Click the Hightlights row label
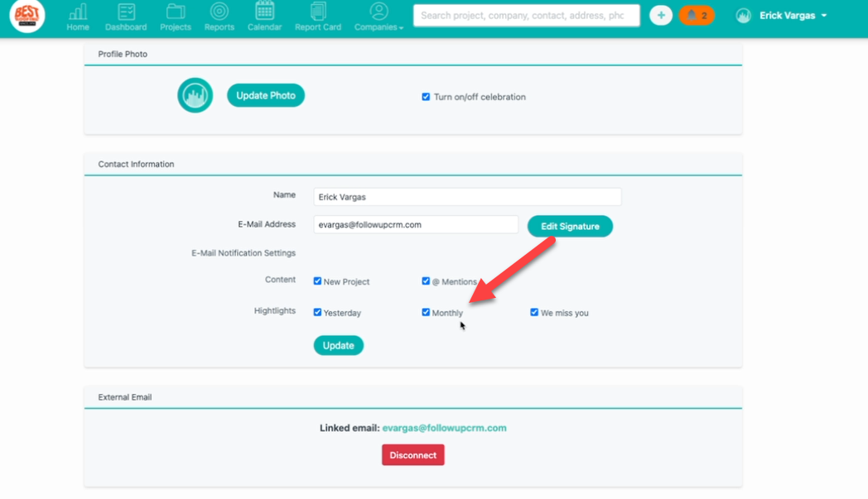 [275, 311]
